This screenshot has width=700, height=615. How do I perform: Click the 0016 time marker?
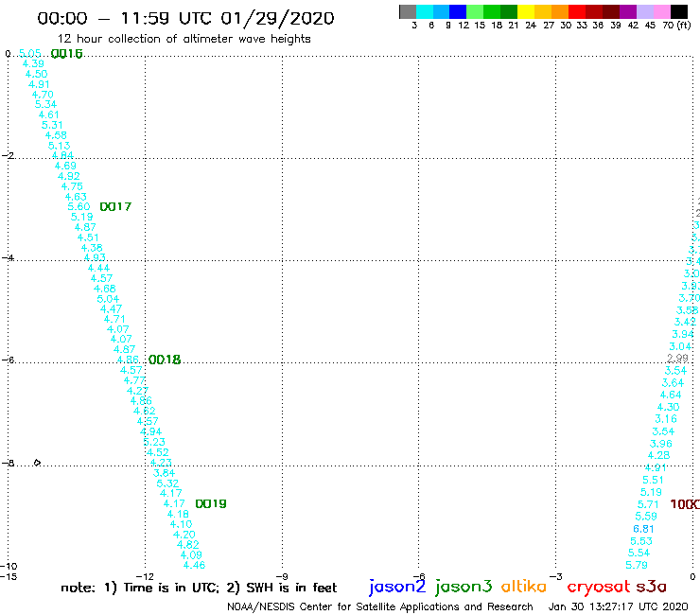[x=67, y=54]
